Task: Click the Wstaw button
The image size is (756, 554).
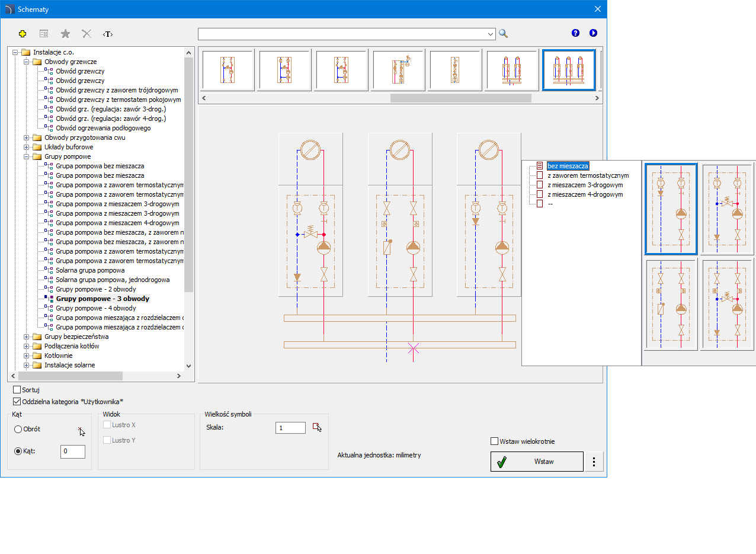Action: tap(536, 462)
